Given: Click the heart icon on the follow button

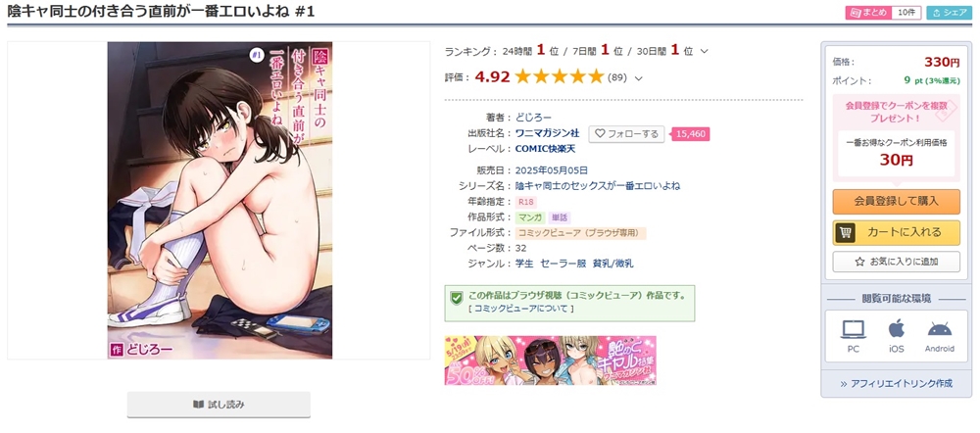Looking at the screenshot, I should (x=599, y=133).
